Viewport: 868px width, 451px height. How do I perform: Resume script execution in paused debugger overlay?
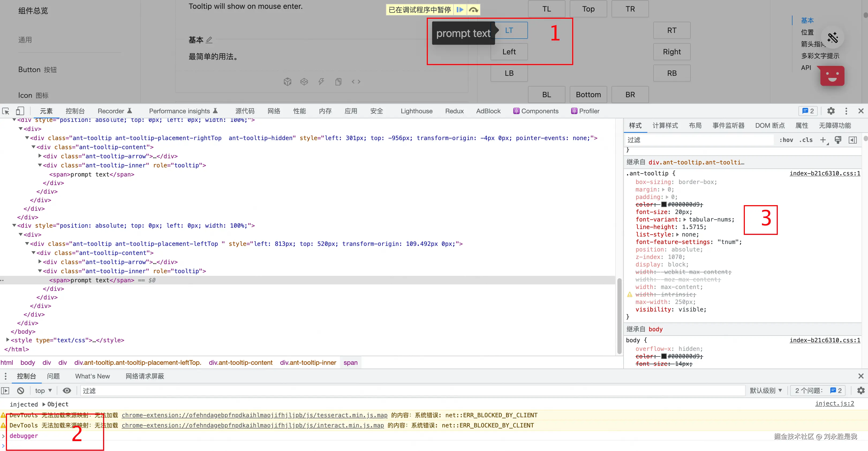[x=460, y=10]
